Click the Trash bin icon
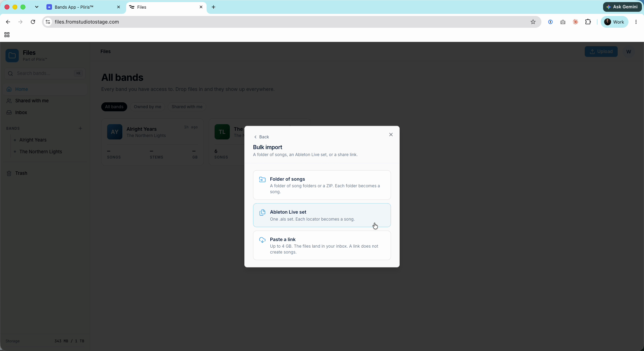The image size is (644, 351). click(9, 173)
